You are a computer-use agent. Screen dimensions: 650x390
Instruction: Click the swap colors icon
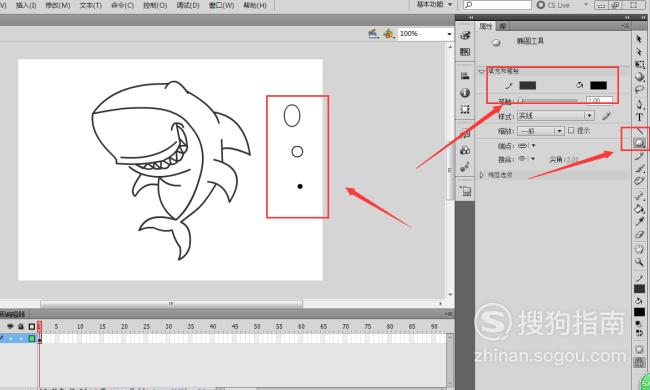pos(639,332)
